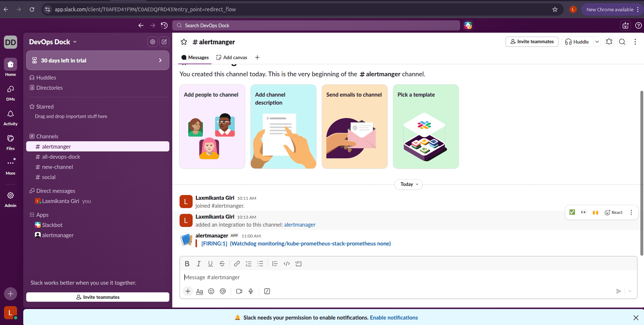
Task: Open schedule send dropdown arrow
Action: click(x=630, y=291)
